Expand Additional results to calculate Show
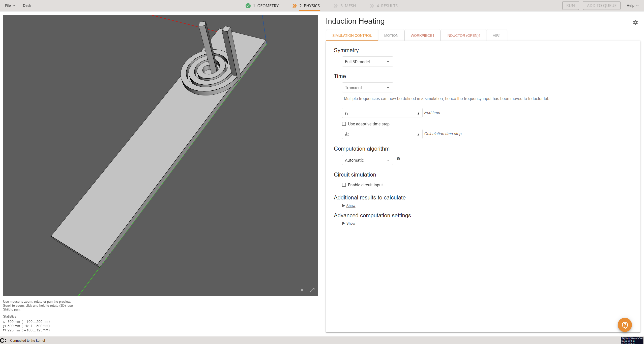This screenshot has width=644, height=344. pyautogui.click(x=350, y=206)
